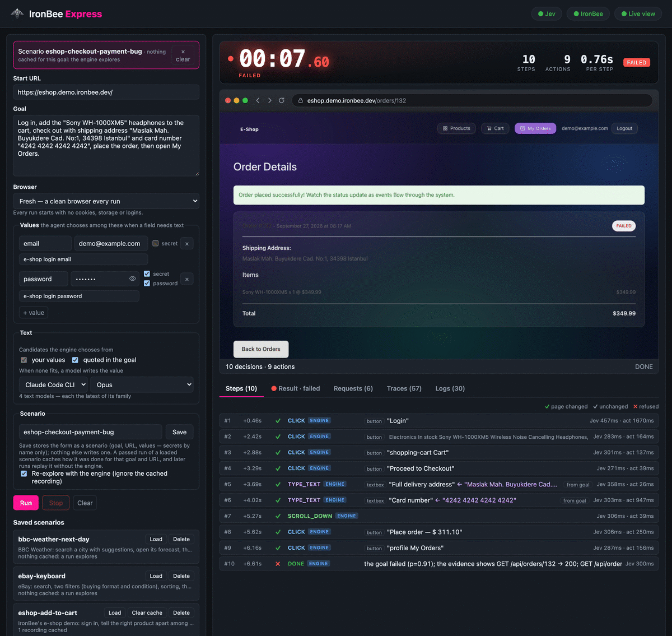Load the bbc-weather-next-day scenario
This screenshot has width=672, height=636.
(x=156, y=539)
